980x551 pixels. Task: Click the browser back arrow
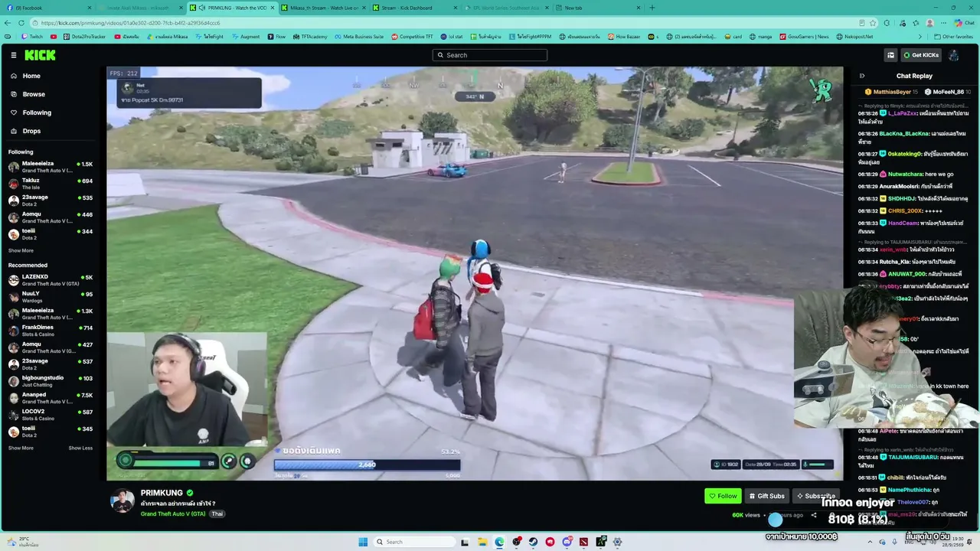[x=9, y=23]
